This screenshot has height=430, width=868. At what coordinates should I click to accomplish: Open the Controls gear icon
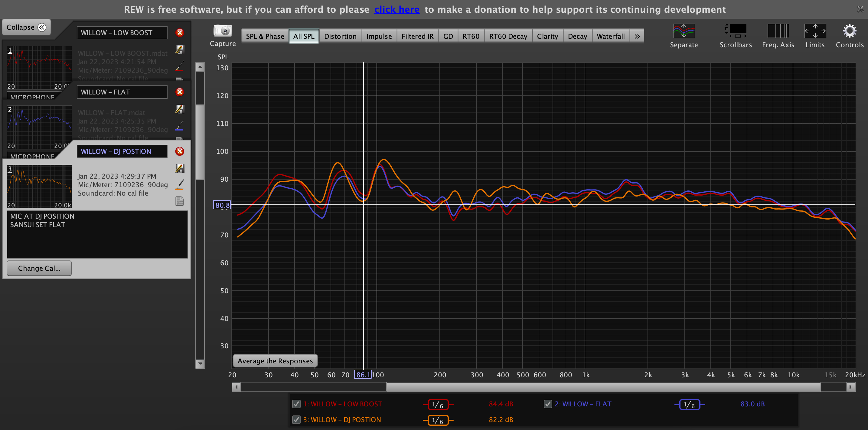849,31
